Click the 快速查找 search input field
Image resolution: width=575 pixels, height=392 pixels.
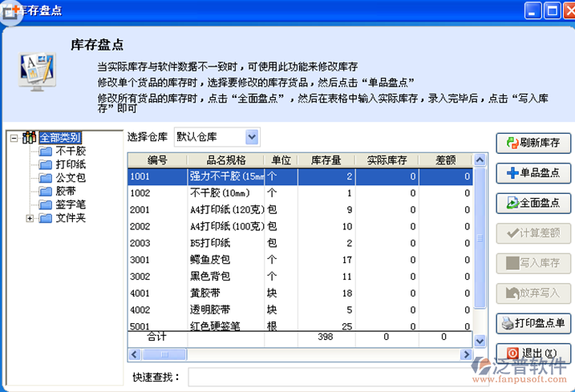377,377
